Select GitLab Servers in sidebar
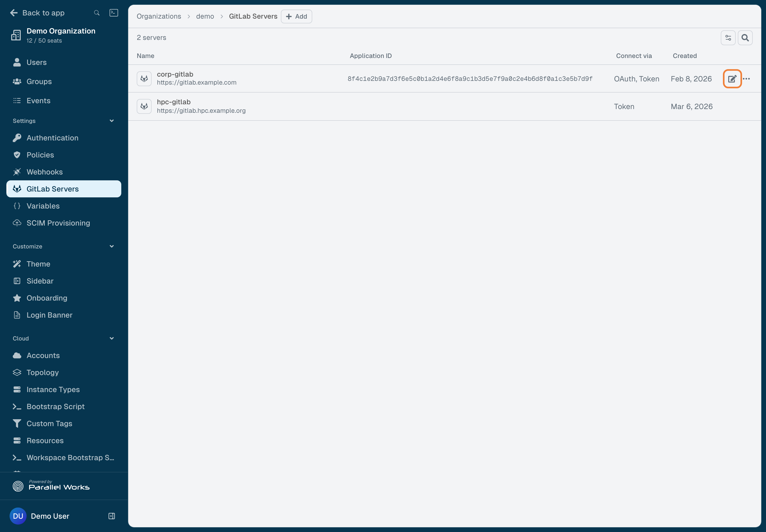Image resolution: width=766 pixels, height=532 pixels. [x=64, y=189]
